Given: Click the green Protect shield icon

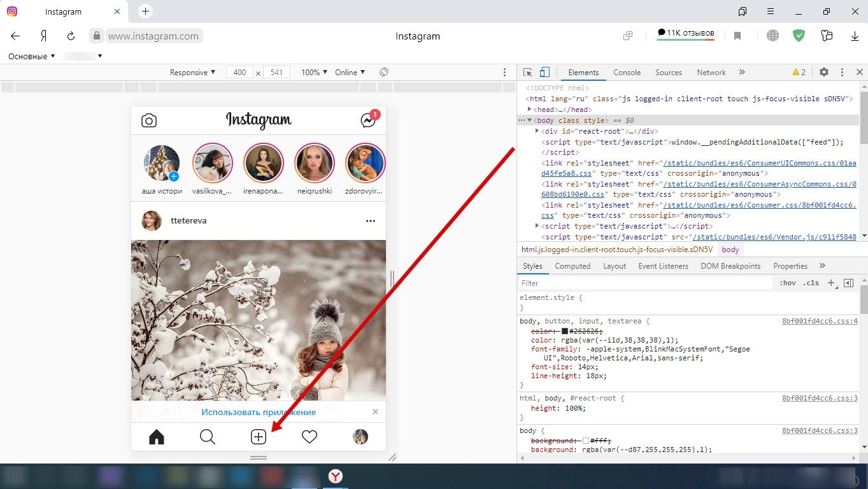Looking at the screenshot, I should point(799,36).
